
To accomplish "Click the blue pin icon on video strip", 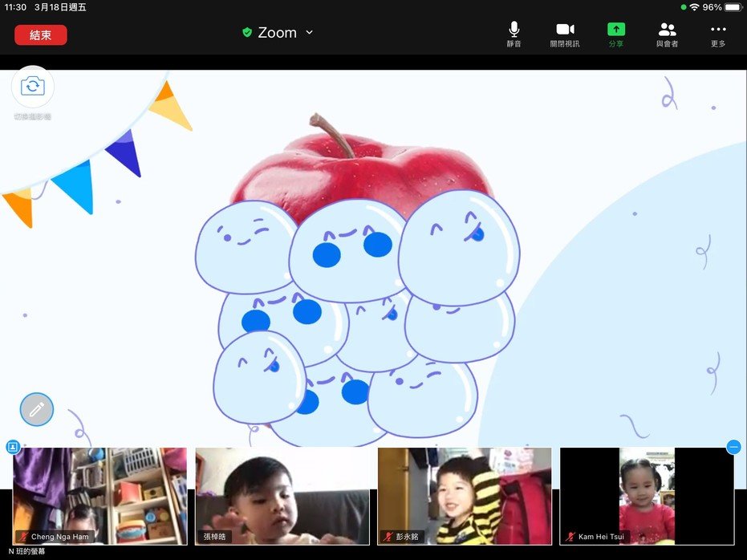I will pos(13,447).
